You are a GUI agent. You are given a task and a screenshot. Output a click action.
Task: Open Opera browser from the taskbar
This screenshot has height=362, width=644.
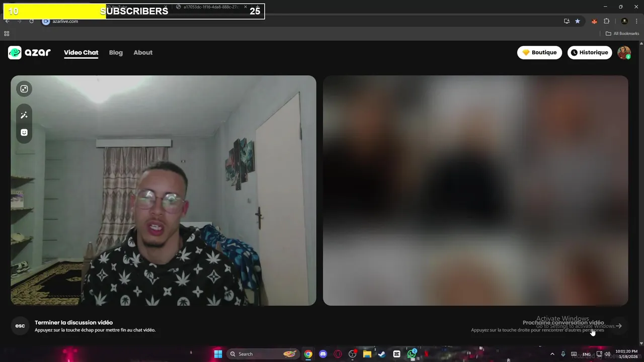(x=338, y=354)
